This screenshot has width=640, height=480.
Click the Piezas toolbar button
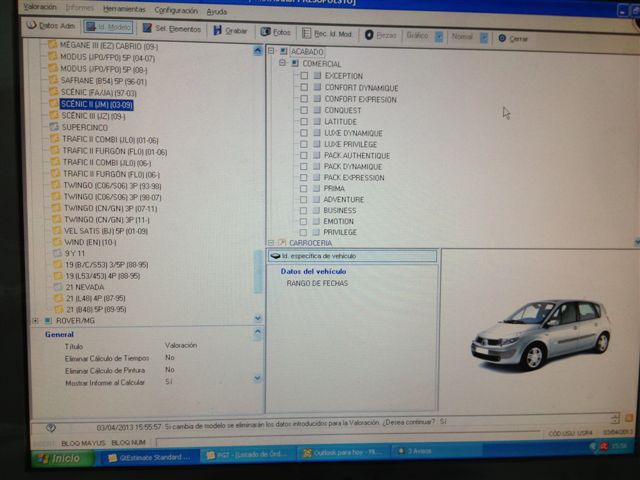tap(380, 35)
